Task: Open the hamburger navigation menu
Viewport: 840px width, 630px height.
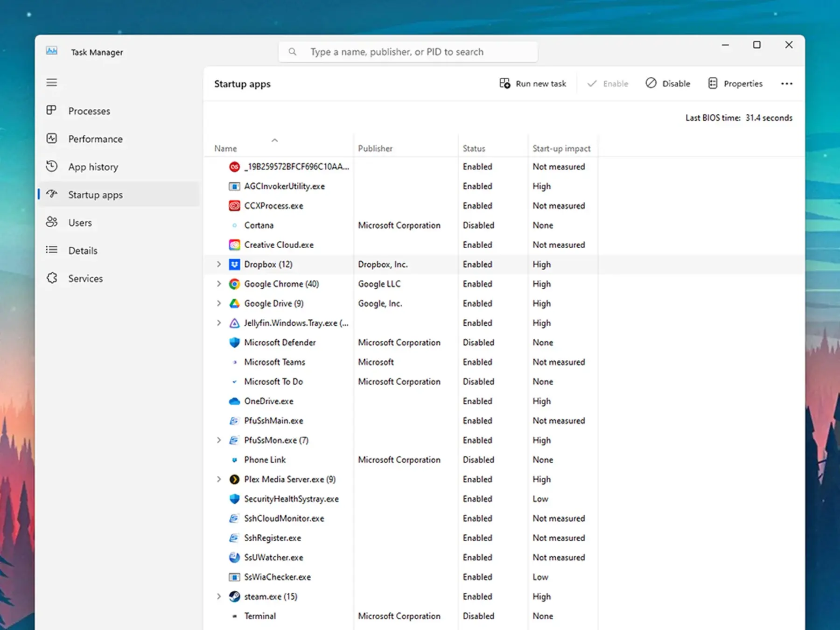Action: pos(52,83)
